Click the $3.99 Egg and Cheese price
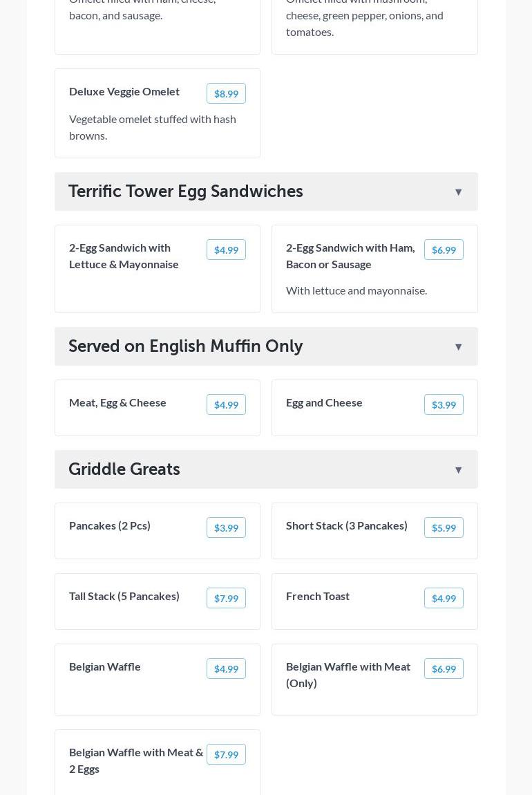The image size is (532, 795). [444, 404]
